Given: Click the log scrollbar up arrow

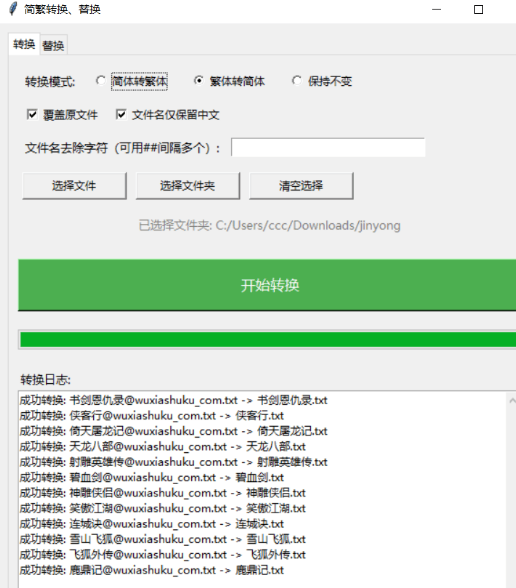Looking at the screenshot, I should (x=512, y=401).
